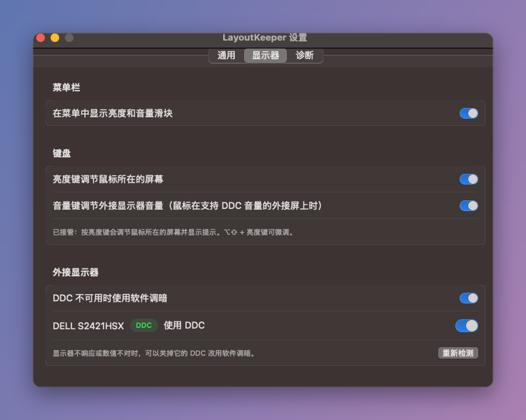Click the DELL S2421HSX monitor name
Image resolution: width=526 pixels, height=420 pixels.
[x=88, y=326]
